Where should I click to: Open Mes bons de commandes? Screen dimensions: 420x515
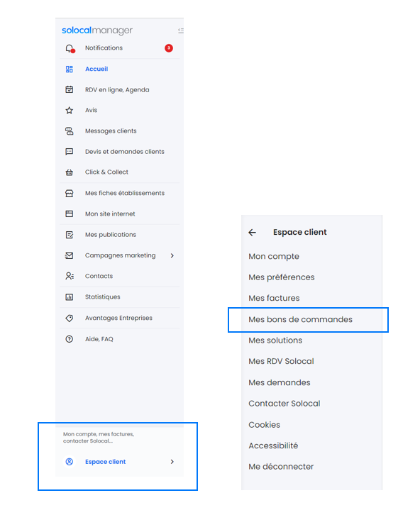coord(300,320)
